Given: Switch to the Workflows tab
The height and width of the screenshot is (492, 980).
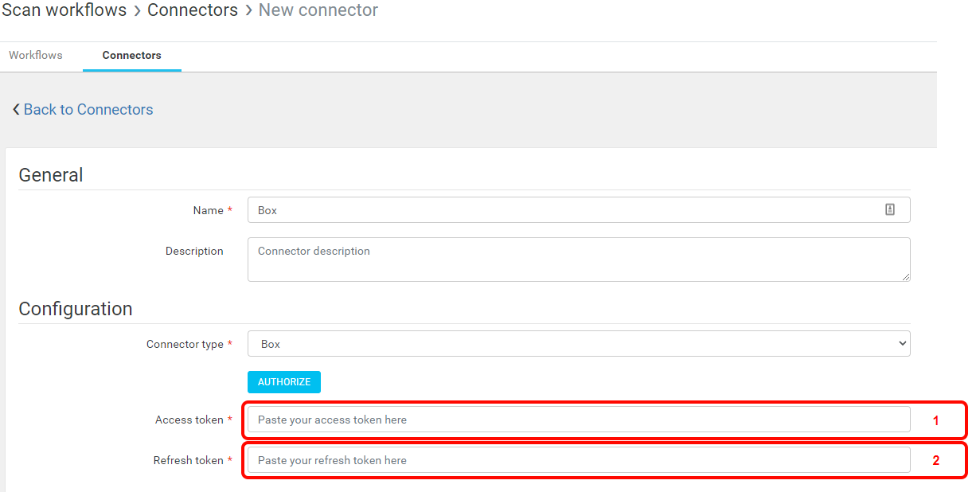Looking at the screenshot, I should (x=36, y=56).
